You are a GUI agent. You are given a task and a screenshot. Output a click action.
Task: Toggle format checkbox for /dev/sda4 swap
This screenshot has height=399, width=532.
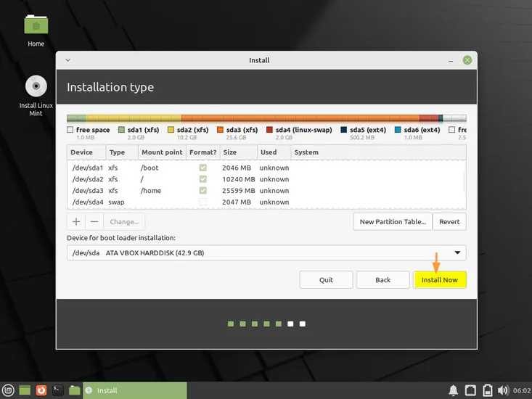[203, 202]
